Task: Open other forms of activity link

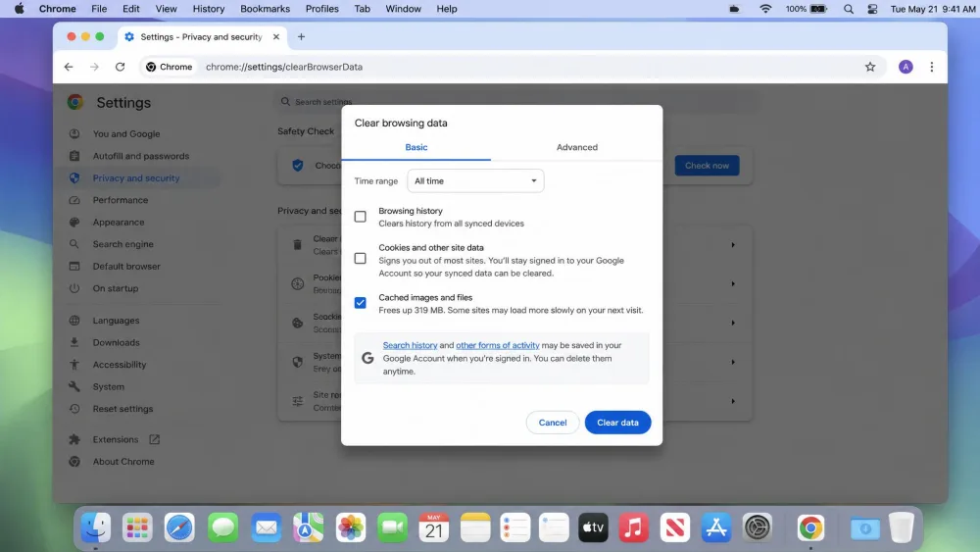Action: point(498,345)
